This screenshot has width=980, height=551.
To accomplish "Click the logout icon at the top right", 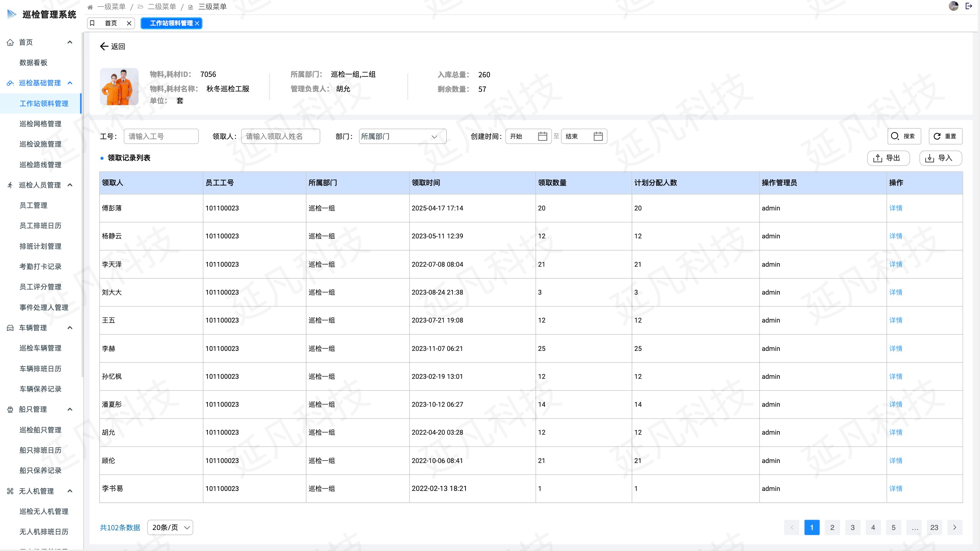I will (969, 6).
